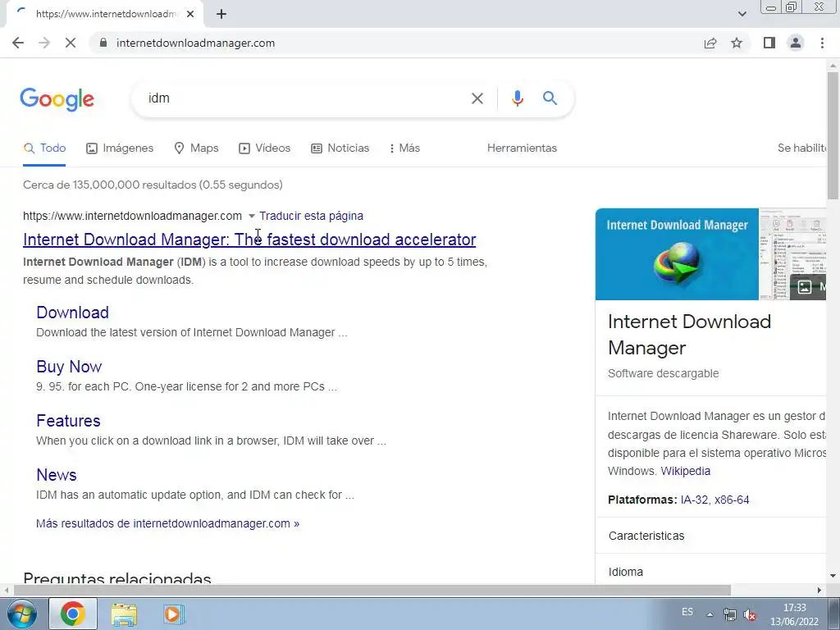
Task: Open the Features sitelink
Action: coord(68,421)
